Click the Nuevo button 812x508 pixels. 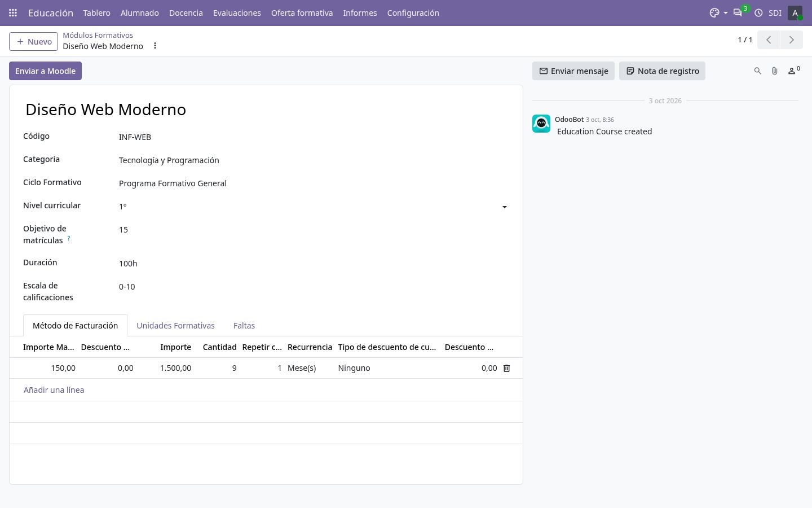pos(33,41)
